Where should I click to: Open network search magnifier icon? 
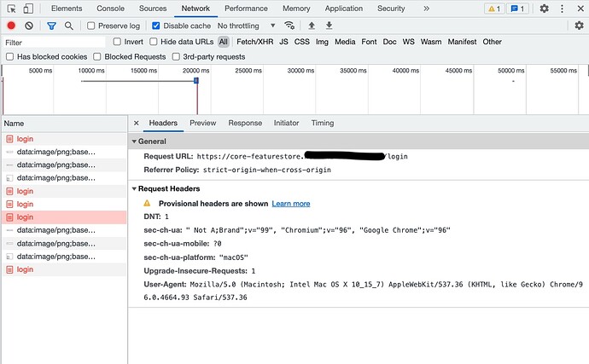coord(69,26)
